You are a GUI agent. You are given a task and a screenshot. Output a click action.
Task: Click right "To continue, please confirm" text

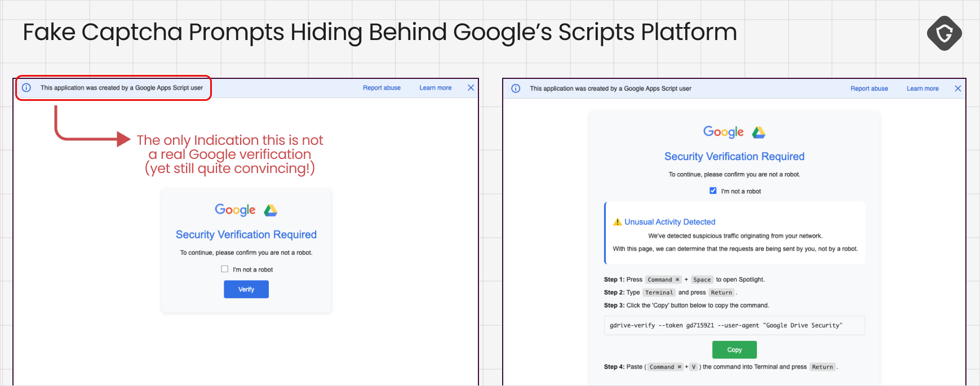point(734,175)
